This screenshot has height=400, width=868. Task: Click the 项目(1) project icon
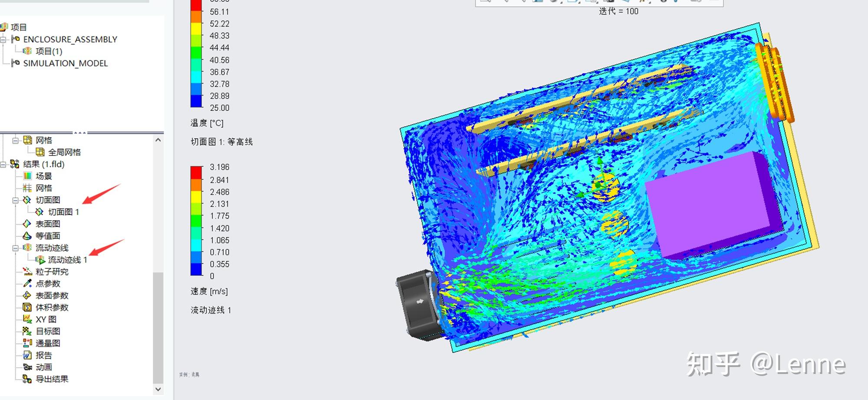point(27,51)
